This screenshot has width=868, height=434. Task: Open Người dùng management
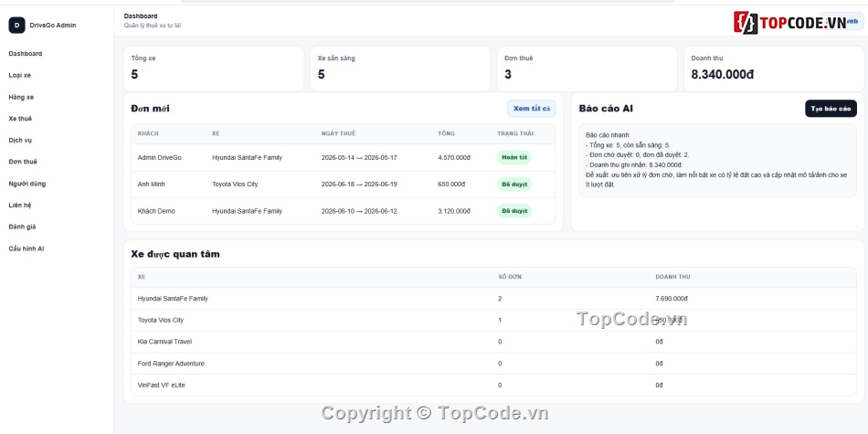(27, 184)
